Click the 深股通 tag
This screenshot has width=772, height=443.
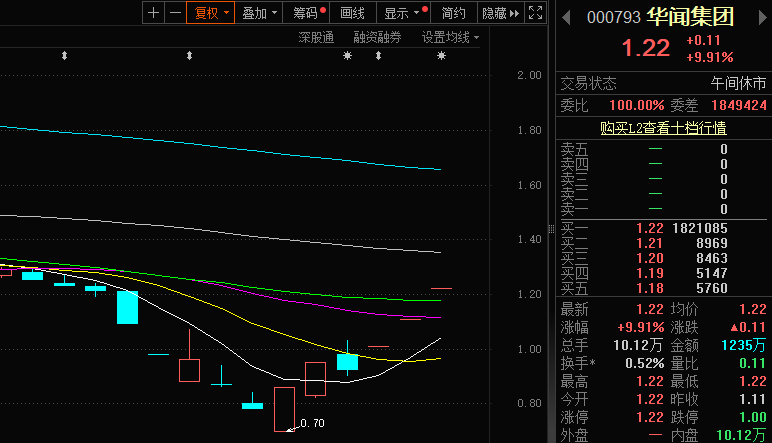(315, 37)
